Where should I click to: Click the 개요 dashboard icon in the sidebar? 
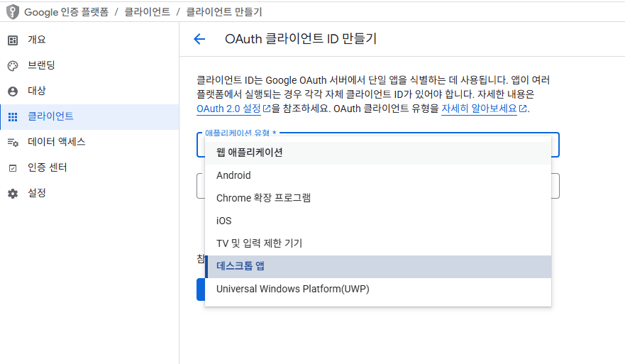point(13,40)
